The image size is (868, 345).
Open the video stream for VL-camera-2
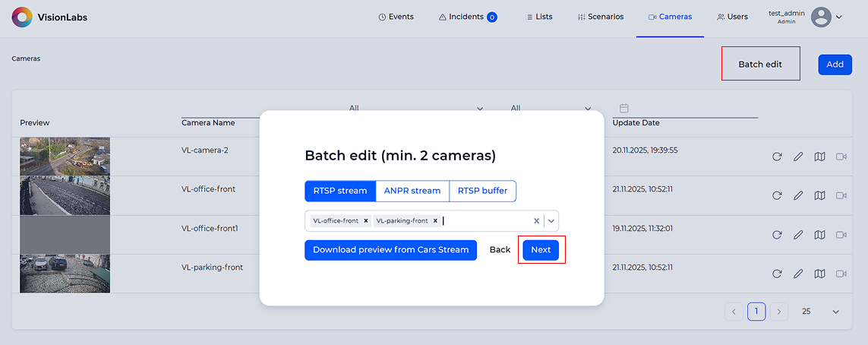click(841, 157)
